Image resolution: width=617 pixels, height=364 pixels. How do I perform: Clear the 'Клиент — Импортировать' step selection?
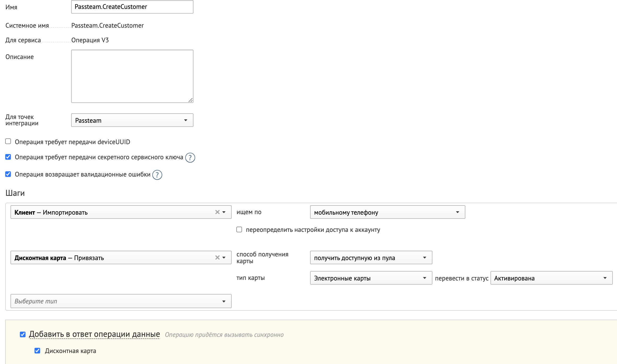coord(217,212)
